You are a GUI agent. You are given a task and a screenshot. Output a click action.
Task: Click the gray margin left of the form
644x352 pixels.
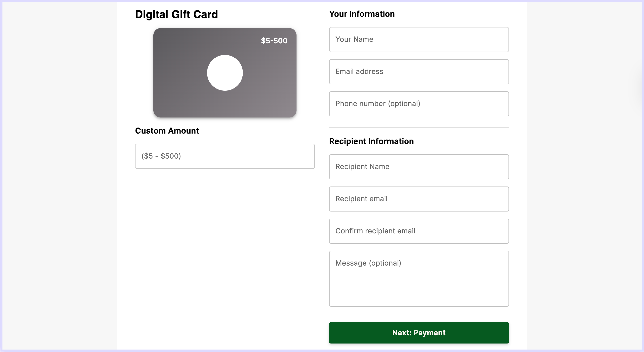pyautogui.click(x=59, y=175)
